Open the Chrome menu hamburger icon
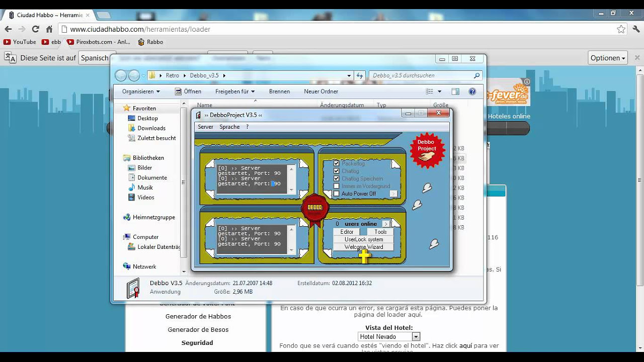This screenshot has height=362, width=644. coord(636,29)
